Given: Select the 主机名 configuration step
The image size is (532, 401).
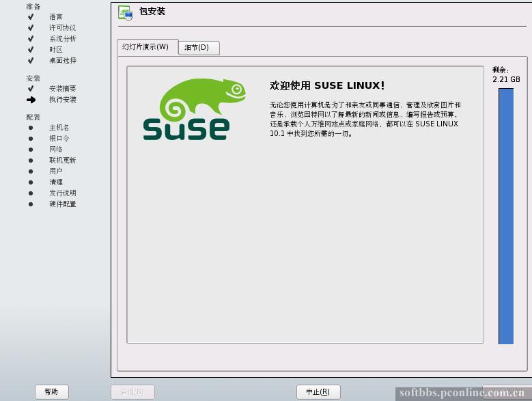Looking at the screenshot, I should point(59,128).
